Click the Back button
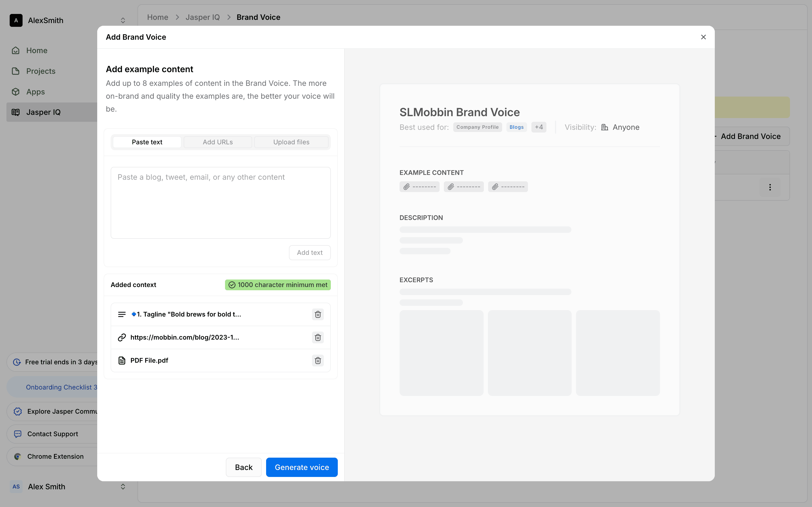This screenshot has height=507, width=812. [x=244, y=467]
